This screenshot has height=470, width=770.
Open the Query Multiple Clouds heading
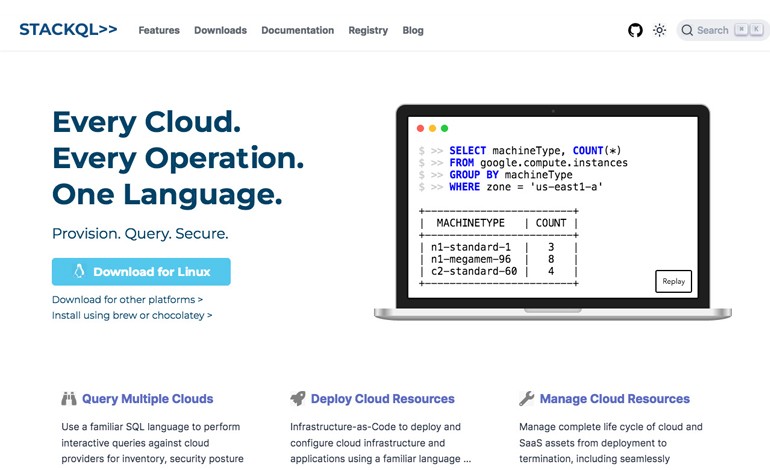point(147,399)
